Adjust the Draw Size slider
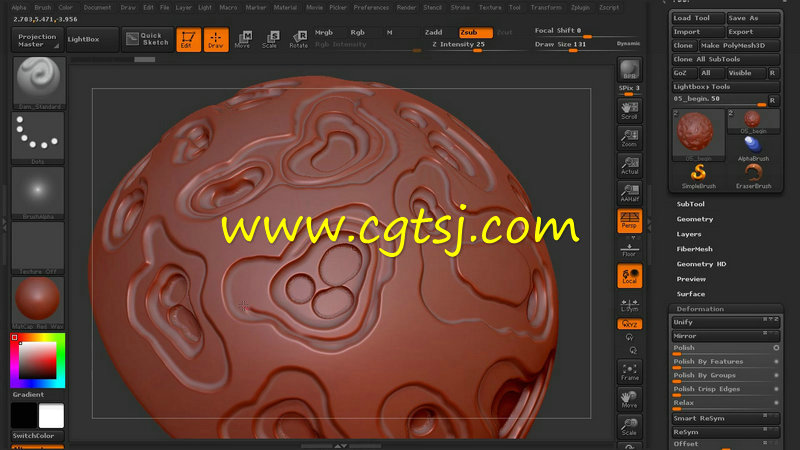Screen dimensions: 800x450 pos(573,45)
